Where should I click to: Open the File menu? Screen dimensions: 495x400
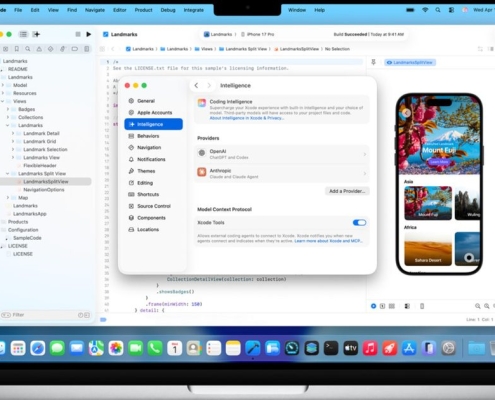[x=18, y=10]
